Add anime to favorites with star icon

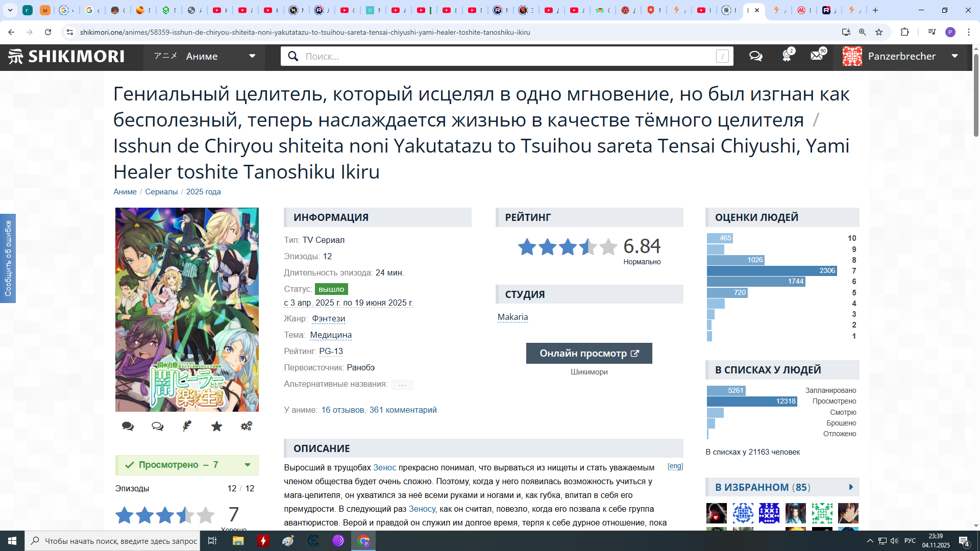pyautogui.click(x=216, y=427)
